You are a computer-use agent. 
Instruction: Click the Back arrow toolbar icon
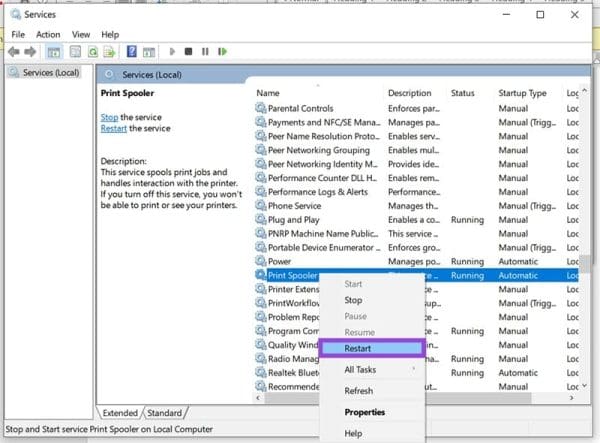coord(14,51)
